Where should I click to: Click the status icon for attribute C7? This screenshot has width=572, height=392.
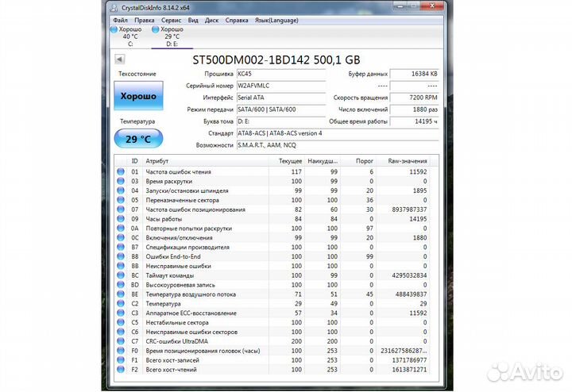(121, 341)
